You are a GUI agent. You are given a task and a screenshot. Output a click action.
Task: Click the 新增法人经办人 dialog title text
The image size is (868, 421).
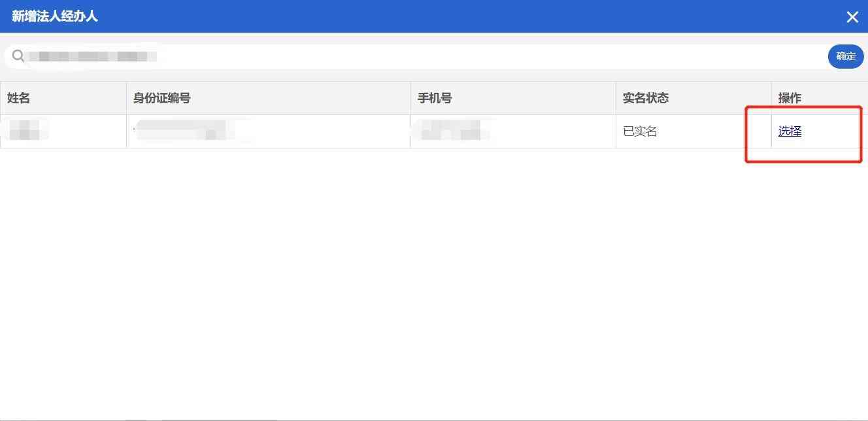[55, 16]
